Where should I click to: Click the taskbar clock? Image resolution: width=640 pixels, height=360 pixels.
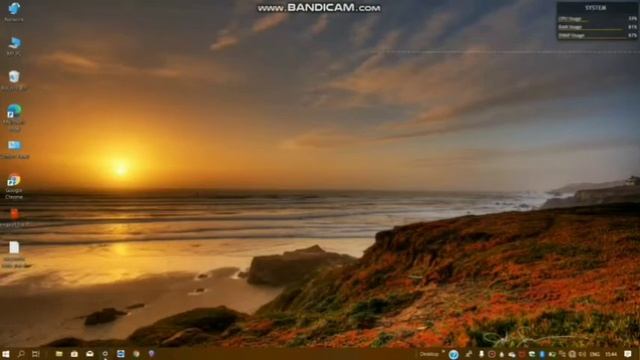click(611, 354)
